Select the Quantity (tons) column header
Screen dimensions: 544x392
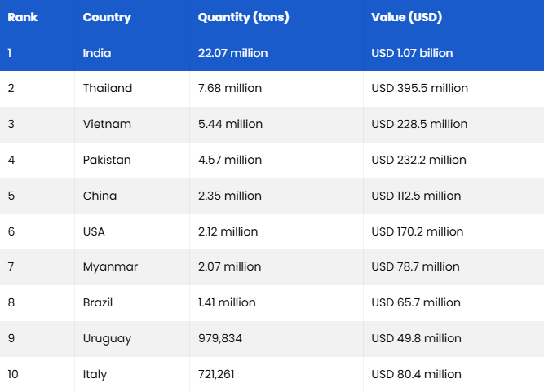(243, 17)
